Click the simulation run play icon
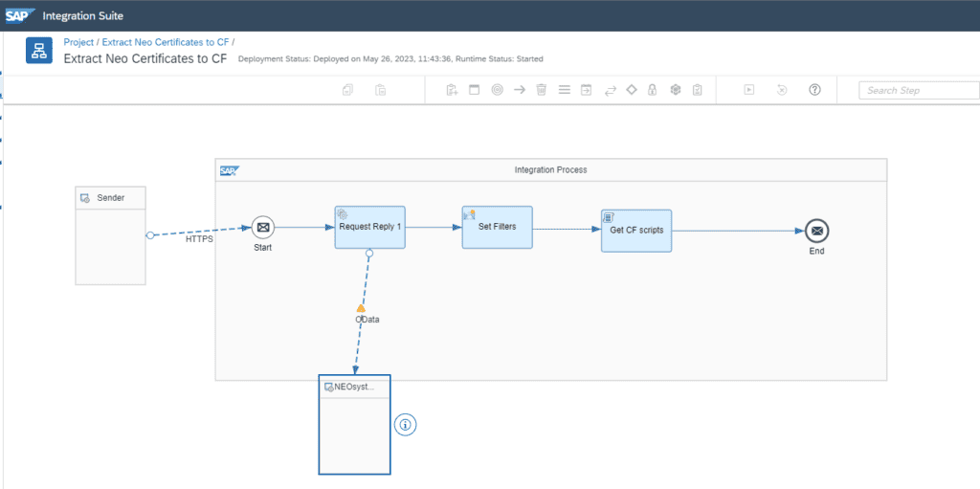 pyautogui.click(x=748, y=90)
